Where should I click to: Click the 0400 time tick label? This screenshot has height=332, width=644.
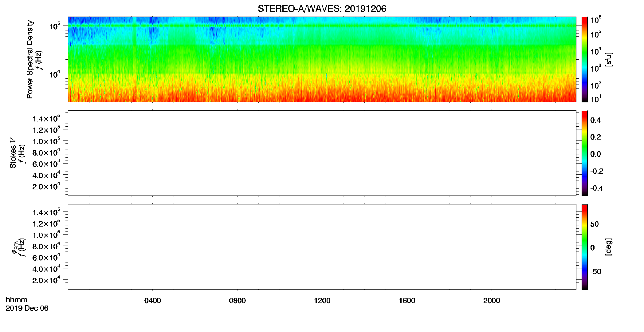153,301
